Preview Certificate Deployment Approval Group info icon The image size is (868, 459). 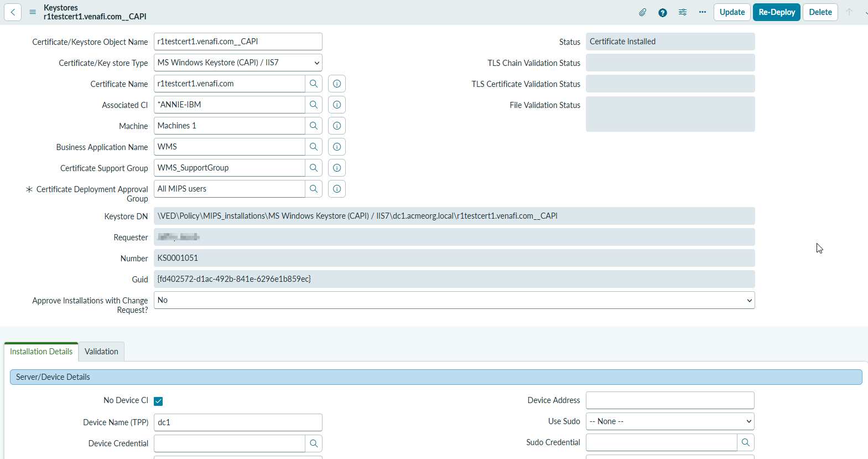tap(337, 189)
